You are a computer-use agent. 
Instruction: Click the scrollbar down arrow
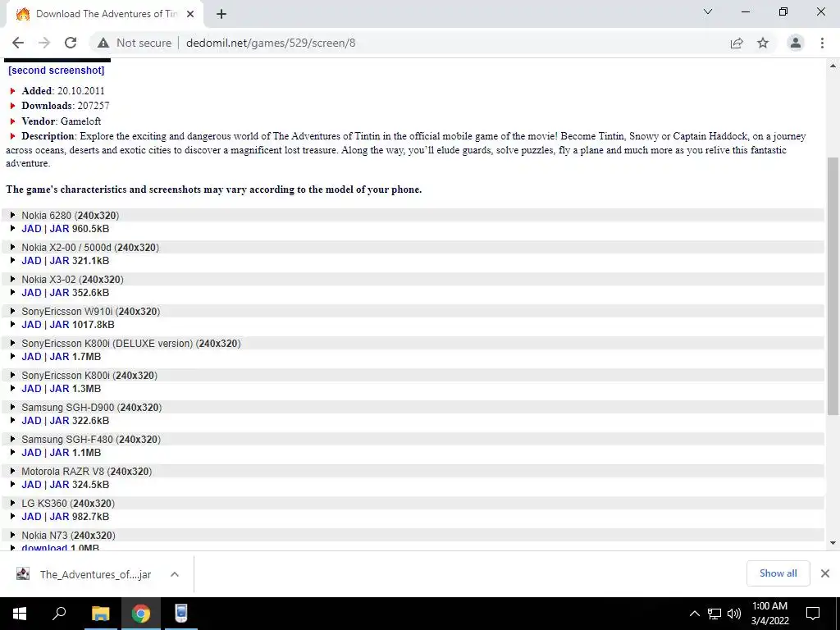pos(833,543)
